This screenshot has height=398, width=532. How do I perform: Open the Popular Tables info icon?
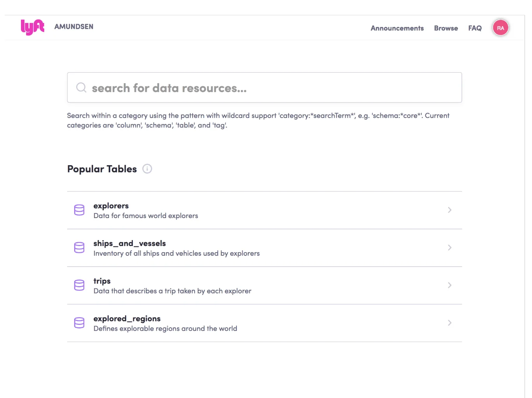coord(147,169)
